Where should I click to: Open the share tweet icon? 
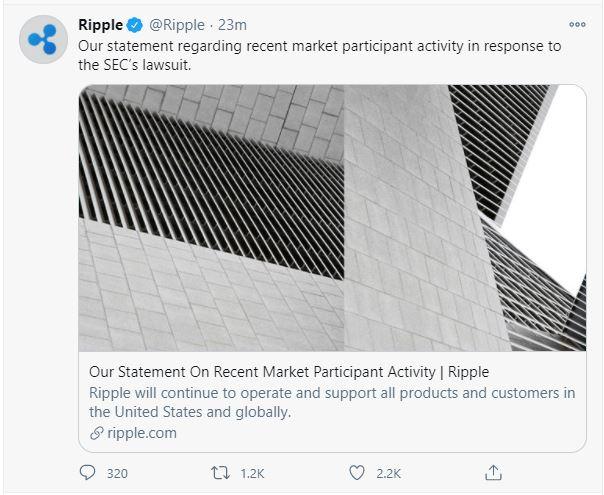click(x=493, y=471)
